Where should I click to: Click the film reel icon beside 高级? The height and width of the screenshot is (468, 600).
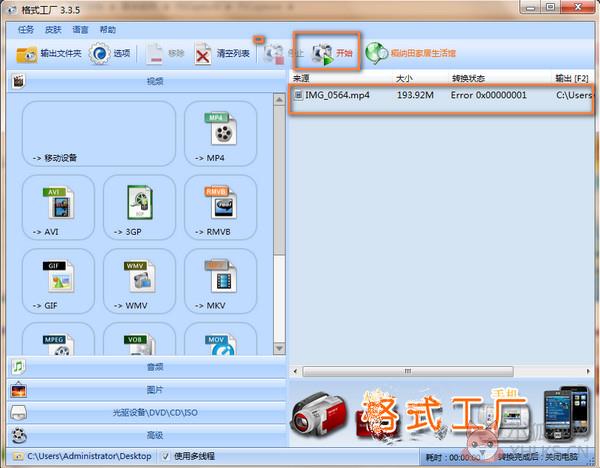19,435
